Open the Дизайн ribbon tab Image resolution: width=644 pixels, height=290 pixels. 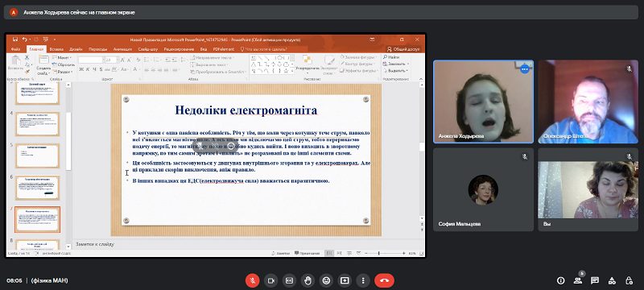click(x=76, y=49)
